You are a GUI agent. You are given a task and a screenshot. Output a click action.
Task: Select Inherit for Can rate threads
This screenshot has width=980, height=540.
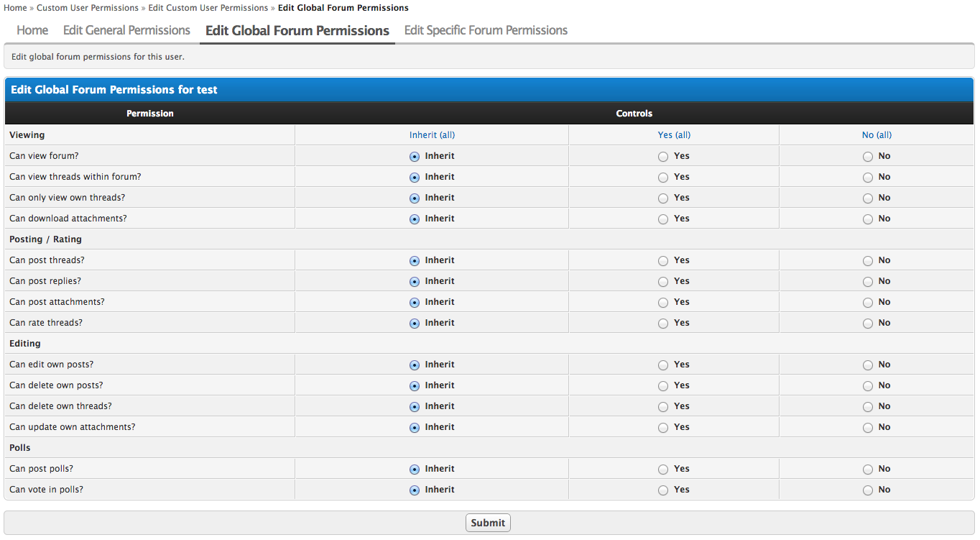(415, 324)
